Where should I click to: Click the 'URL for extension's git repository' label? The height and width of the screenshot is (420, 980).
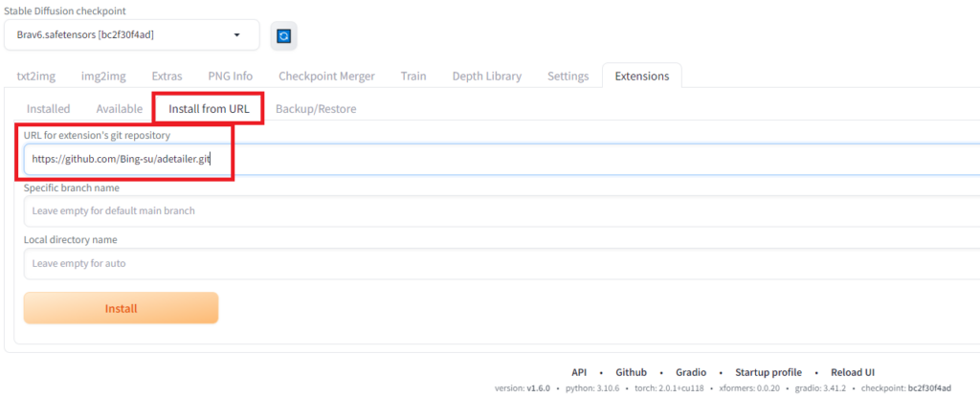pyautogui.click(x=97, y=135)
